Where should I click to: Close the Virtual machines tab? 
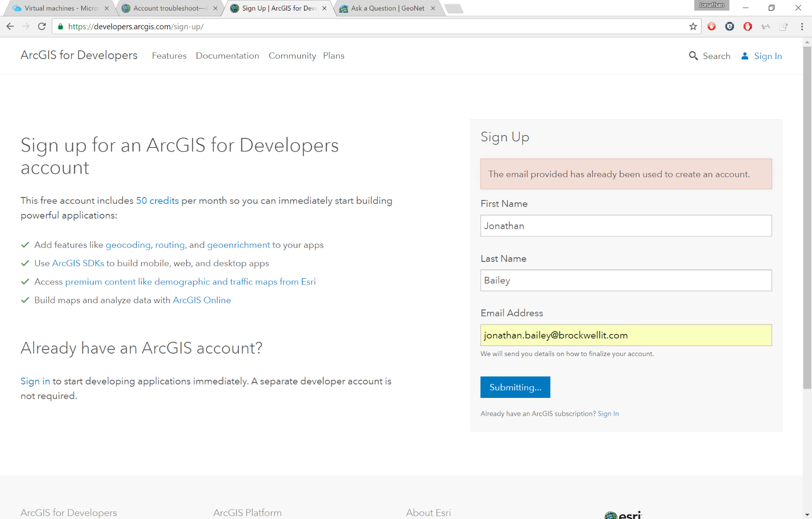pyautogui.click(x=107, y=8)
